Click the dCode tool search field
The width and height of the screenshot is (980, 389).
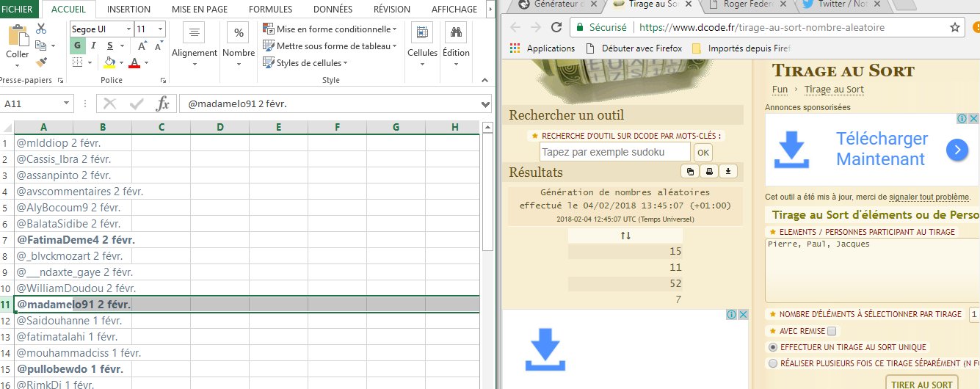614,152
